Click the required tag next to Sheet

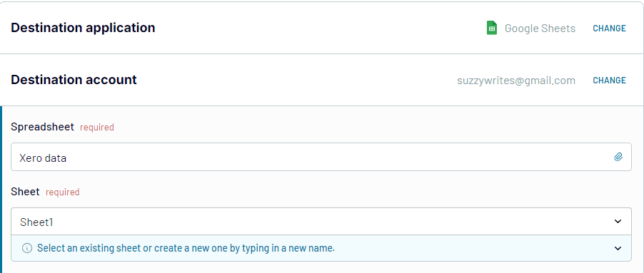point(62,192)
